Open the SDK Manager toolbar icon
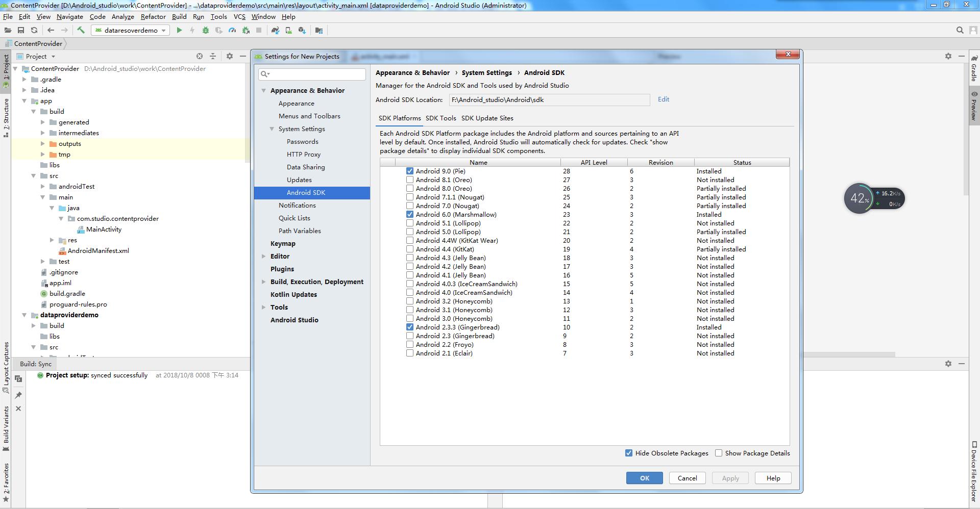Screen dimensions: 980x509 302,31
